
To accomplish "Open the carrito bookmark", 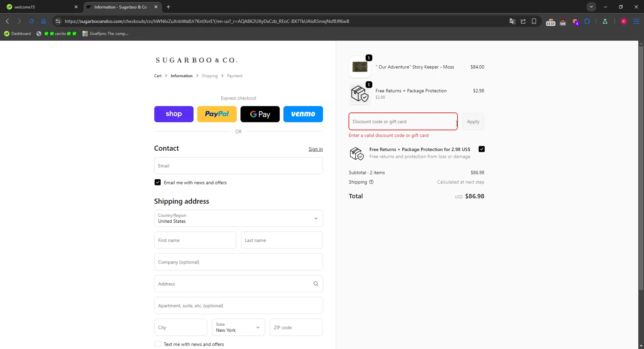I will [56, 33].
